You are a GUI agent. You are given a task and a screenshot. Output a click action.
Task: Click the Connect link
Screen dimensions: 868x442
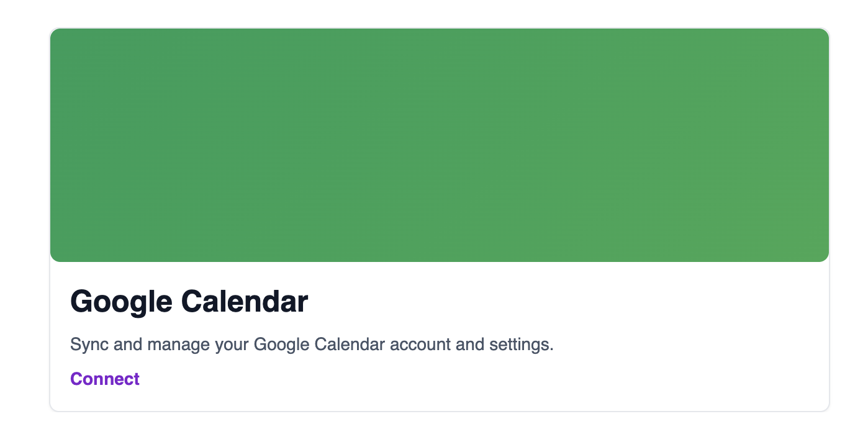pyautogui.click(x=105, y=379)
